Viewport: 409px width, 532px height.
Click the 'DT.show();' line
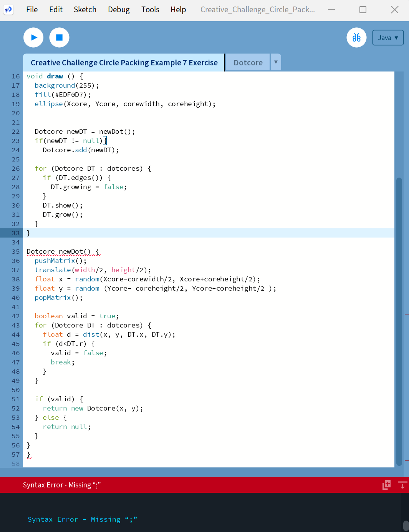pyautogui.click(x=63, y=205)
